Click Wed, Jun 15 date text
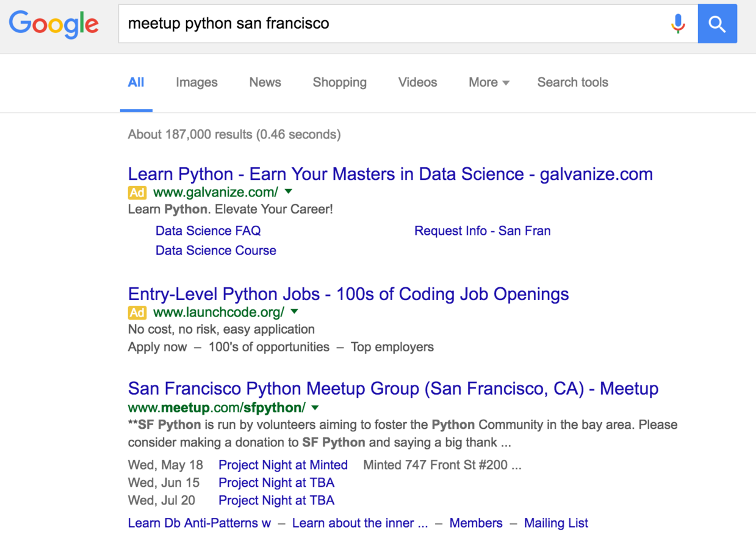Image resolution: width=756 pixels, height=549 pixels. (164, 483)
